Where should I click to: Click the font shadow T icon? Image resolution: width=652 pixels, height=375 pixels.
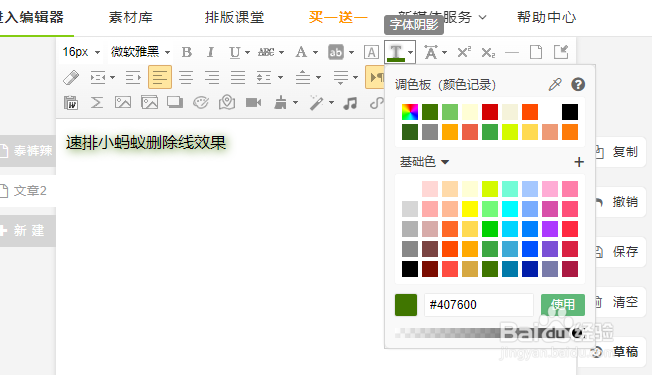396,52
